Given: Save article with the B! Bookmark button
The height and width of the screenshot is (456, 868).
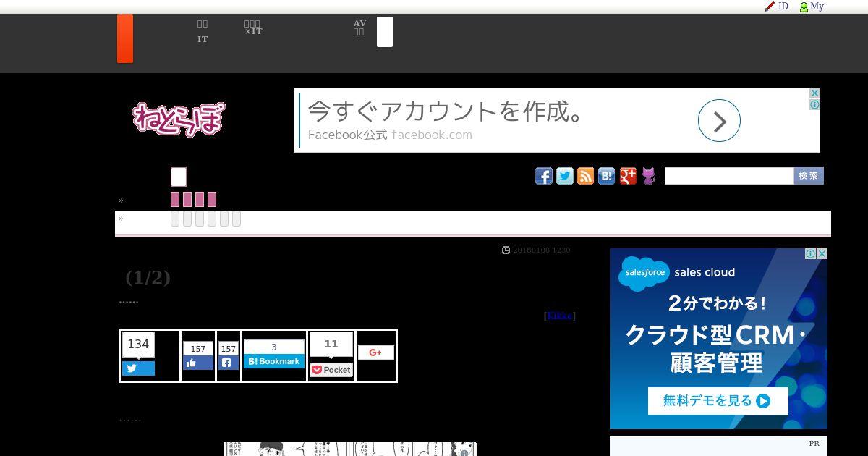Looking at the screenshot, I should 273,361.
